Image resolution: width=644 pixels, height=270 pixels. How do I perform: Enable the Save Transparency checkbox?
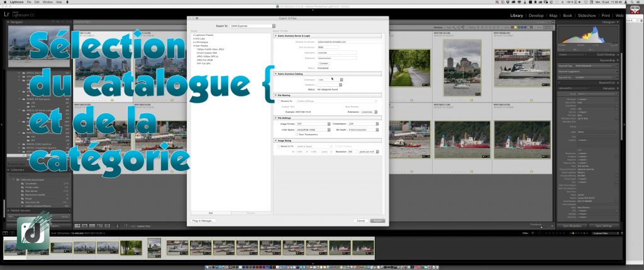click(x=297, y=135)
